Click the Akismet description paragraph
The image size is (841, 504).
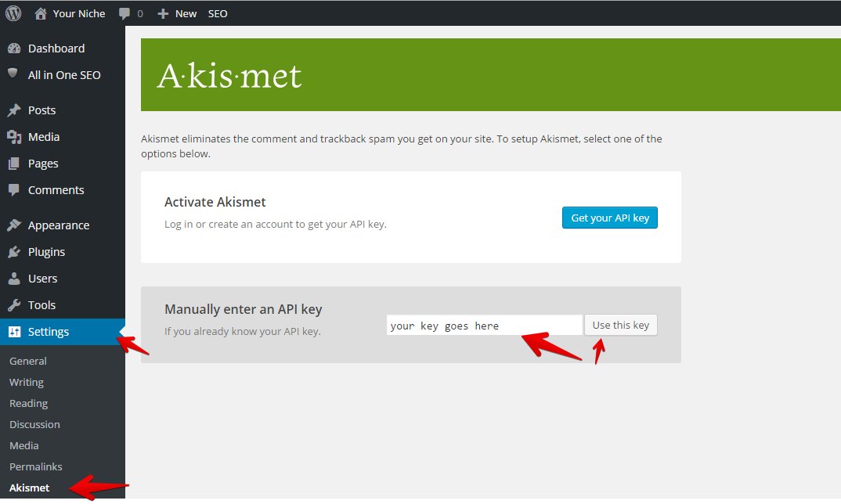pos(402,146)
